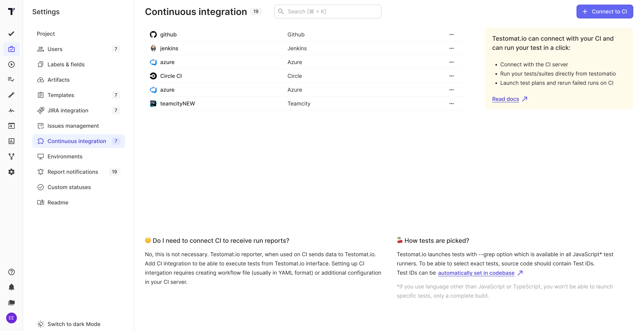This screenshot has width=644, height=331.
Task: Open the Read docs link
Action: (x=505, y=99)
